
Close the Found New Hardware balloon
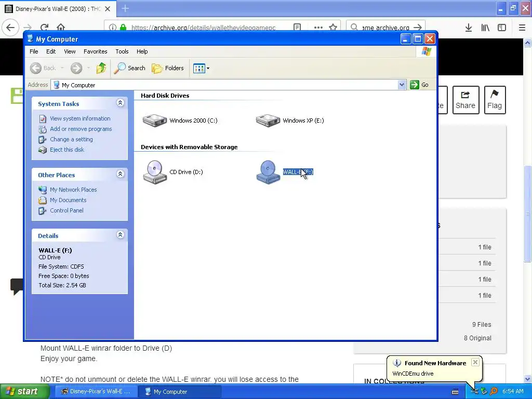coord(475,362)
